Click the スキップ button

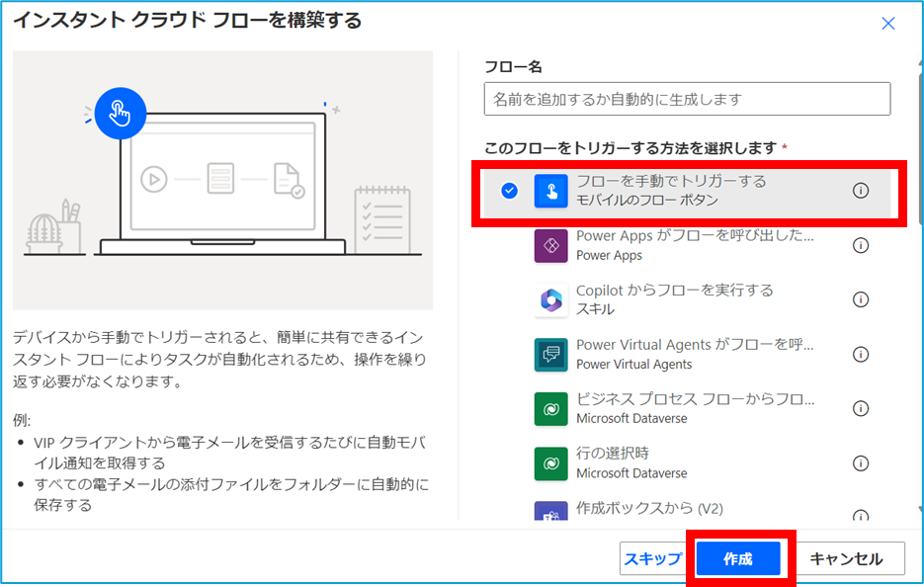(653, 558)
